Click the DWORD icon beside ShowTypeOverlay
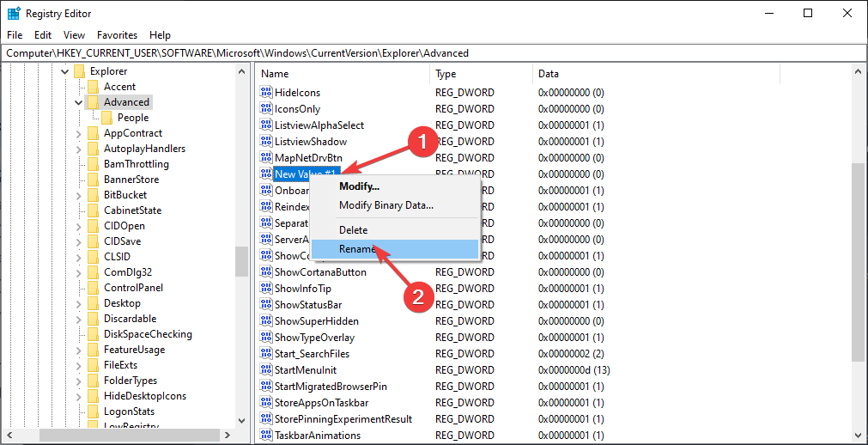Screen dimensions: 868x445 265,338
